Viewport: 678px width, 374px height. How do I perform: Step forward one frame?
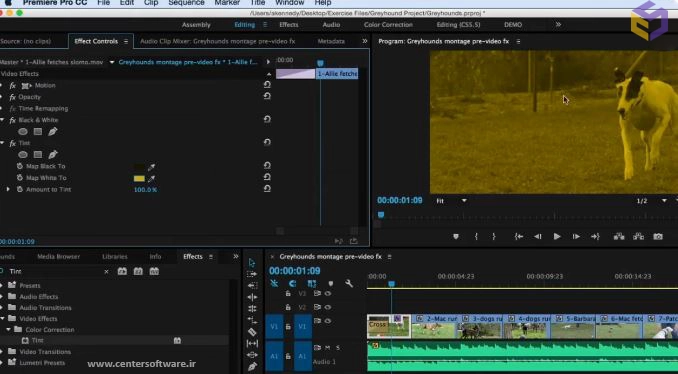click(x=576, y=237)
